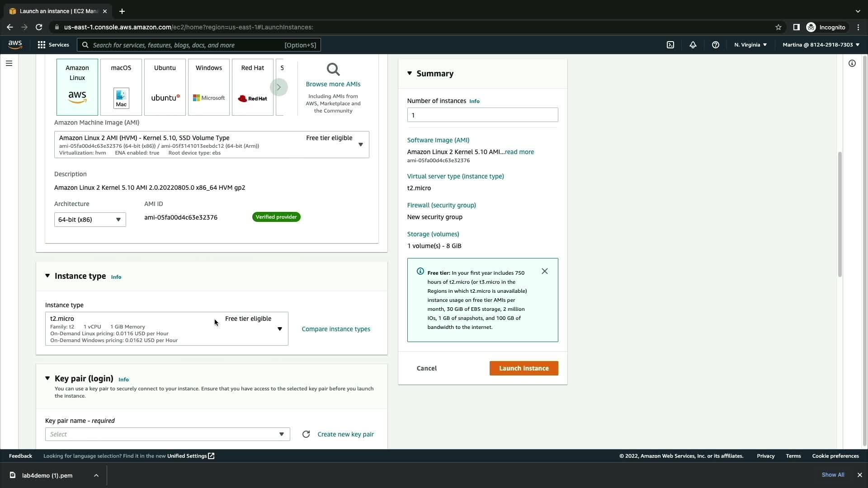Collapse the Key pair (login) section
This screenshot has height=488, width=868.
click(47, 378)
